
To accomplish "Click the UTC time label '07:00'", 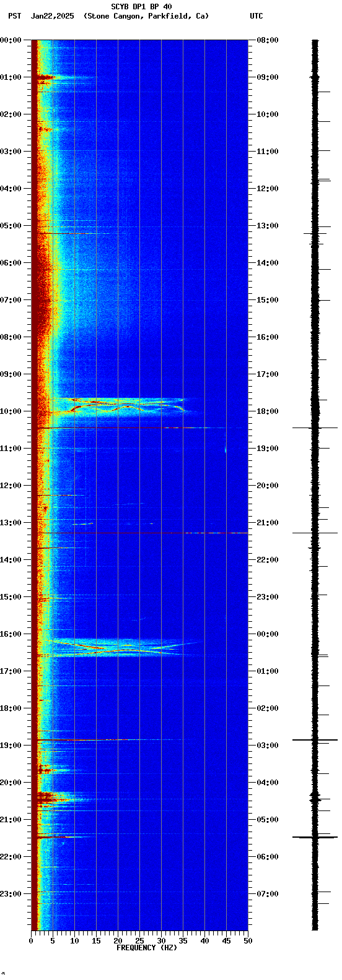I will [268, 894].
